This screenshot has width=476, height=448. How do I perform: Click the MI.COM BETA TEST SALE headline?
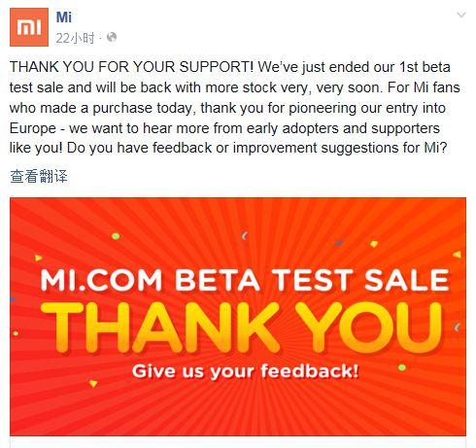(245, 280)
